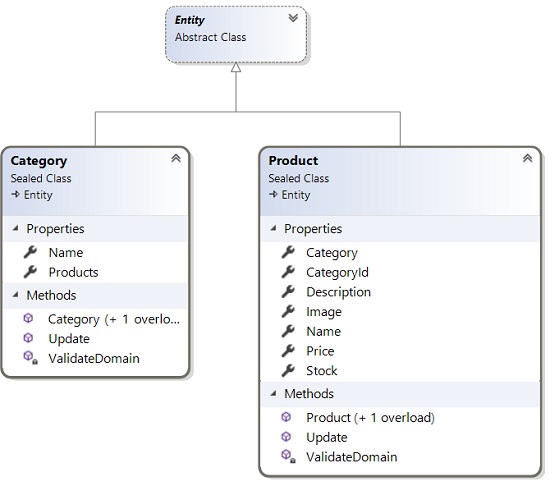
Task: Click the cube icon beside Category constructor
Action: coord(28,318)
